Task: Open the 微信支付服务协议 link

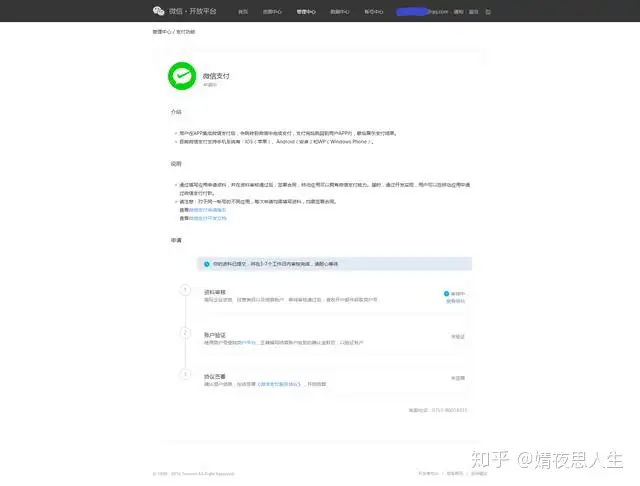Action: click(279, 384)
